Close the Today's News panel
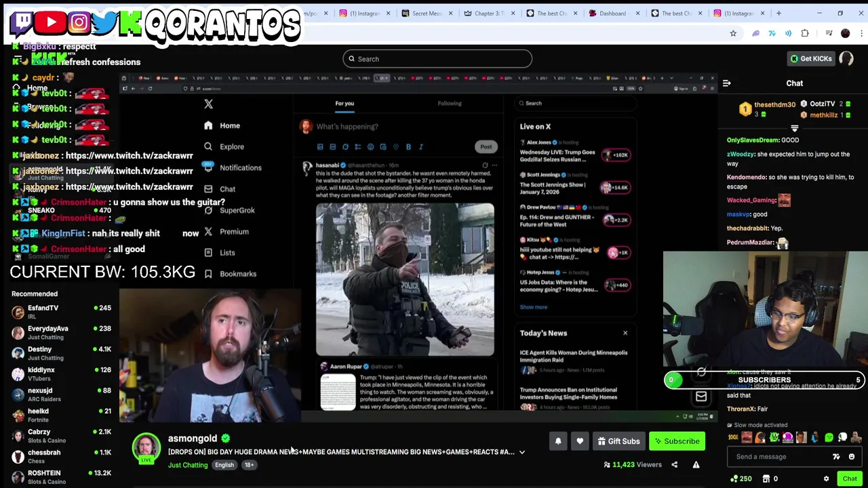This screenshot has width=868, height=488. [x=625, y=333]
